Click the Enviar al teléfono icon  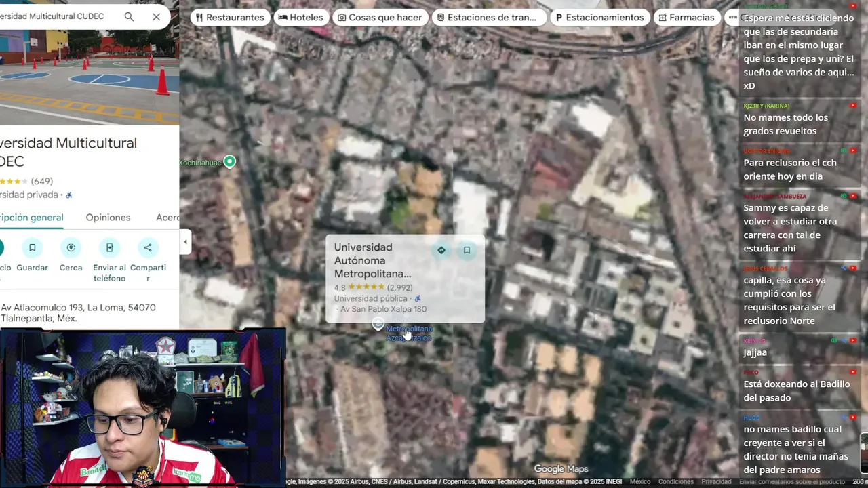[x=109, y=247]
